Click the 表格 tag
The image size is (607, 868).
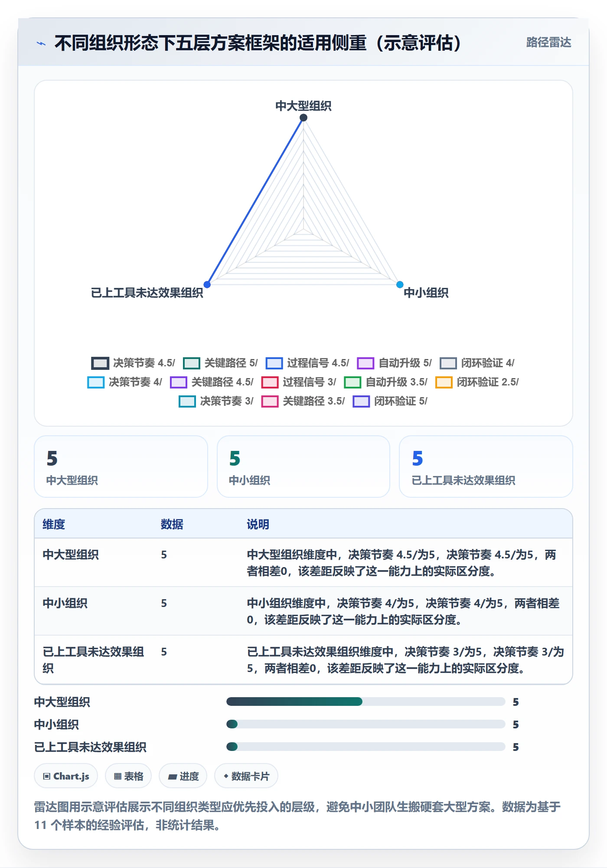(x=128, y=776)
